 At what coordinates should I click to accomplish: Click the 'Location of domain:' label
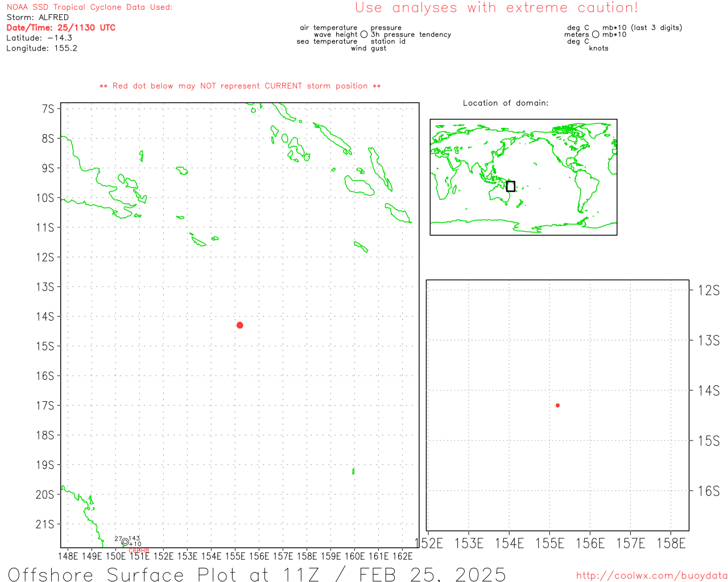506,103
